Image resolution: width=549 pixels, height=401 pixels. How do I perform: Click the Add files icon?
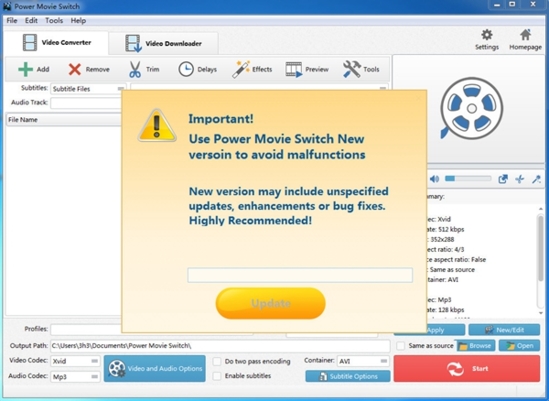point(26,69)
